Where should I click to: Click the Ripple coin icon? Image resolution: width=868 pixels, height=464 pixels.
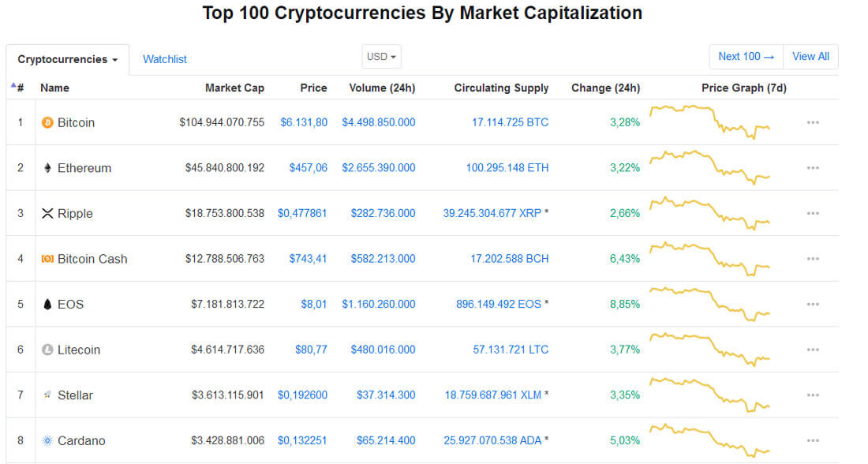pyautogui.click(x=48, y=213)
